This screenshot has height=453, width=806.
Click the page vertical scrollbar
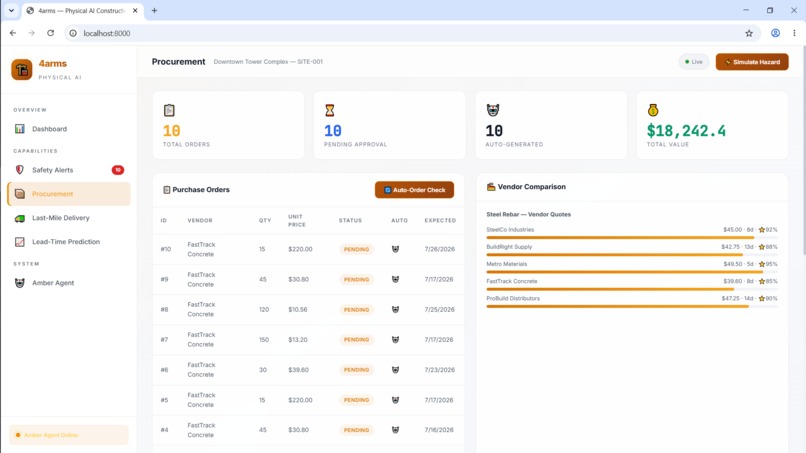tap(803, 149)
